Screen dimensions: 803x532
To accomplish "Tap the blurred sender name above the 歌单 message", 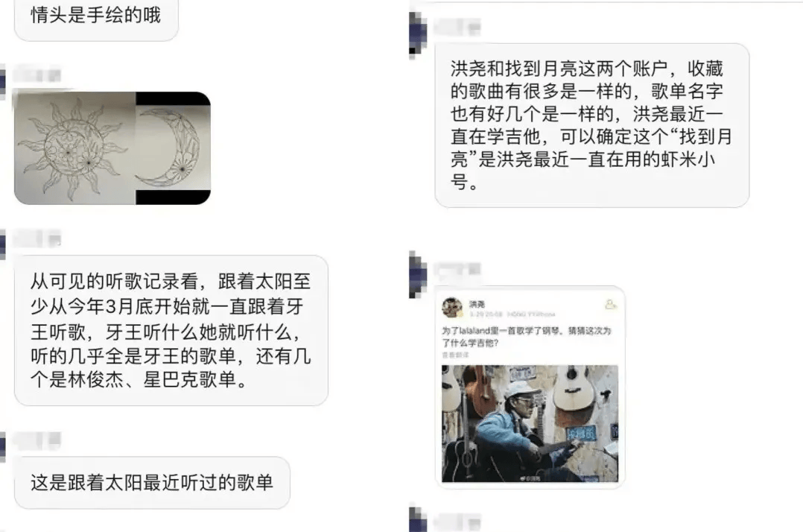I will click(37, 440).
